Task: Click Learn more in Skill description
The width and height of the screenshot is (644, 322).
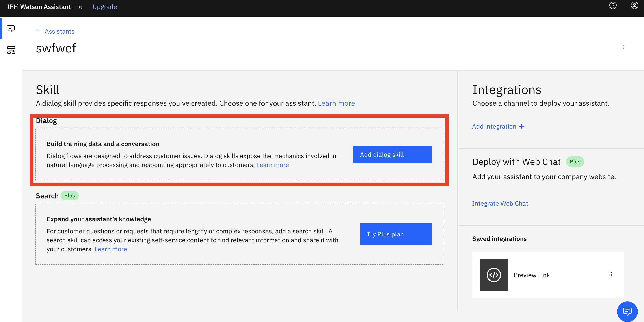Action: click(x=336, y=103)
